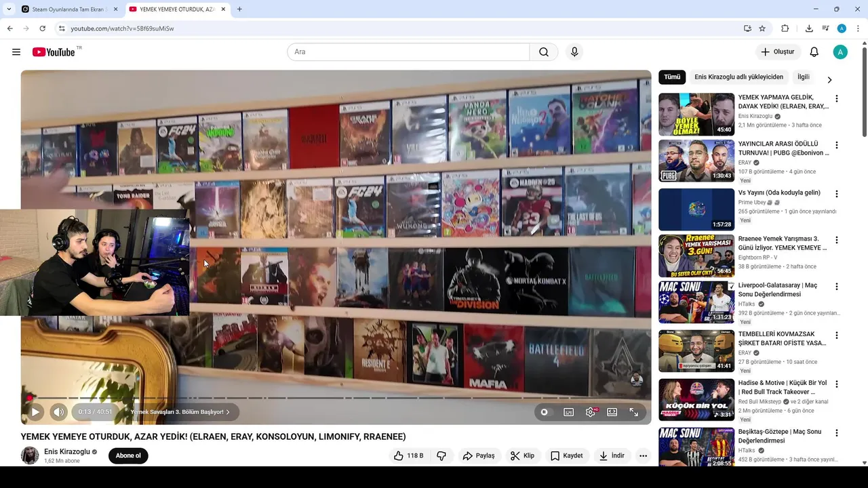Open the PUBG turnuva 1:30:43 thumbnail
The width and height of the screenshot is (868, 488).
(x=696, y=161)
